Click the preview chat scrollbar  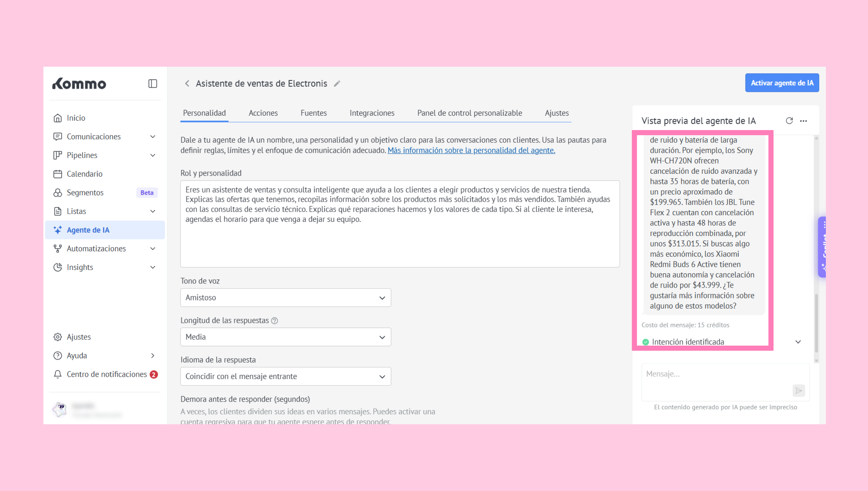coord(816,323)
